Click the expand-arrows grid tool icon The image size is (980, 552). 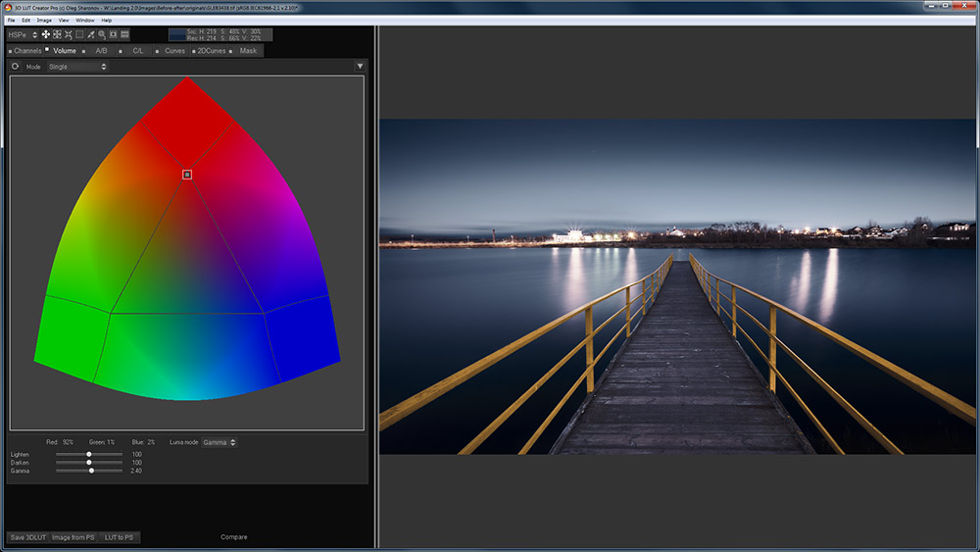coord(57,34)
